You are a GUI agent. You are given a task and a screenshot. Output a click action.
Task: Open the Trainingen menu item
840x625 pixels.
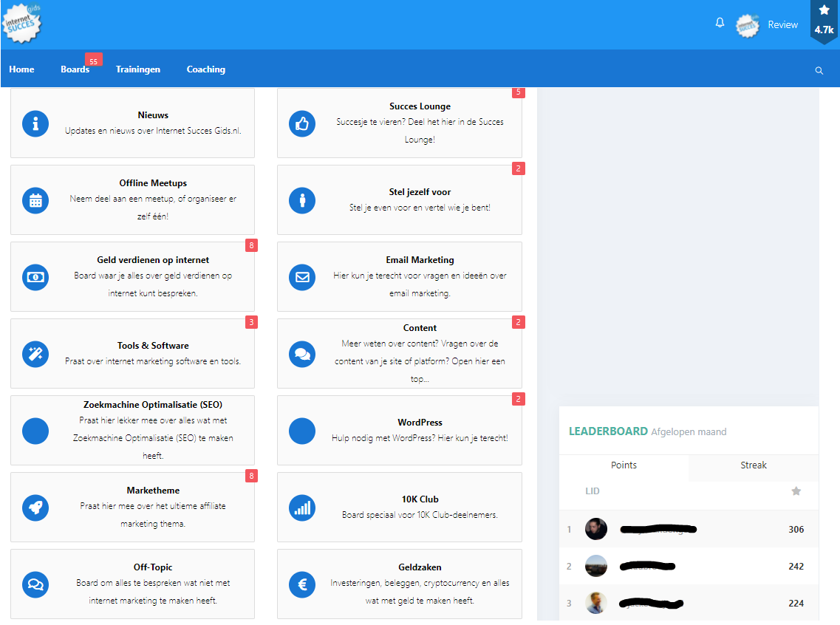[x=137, y=69]
